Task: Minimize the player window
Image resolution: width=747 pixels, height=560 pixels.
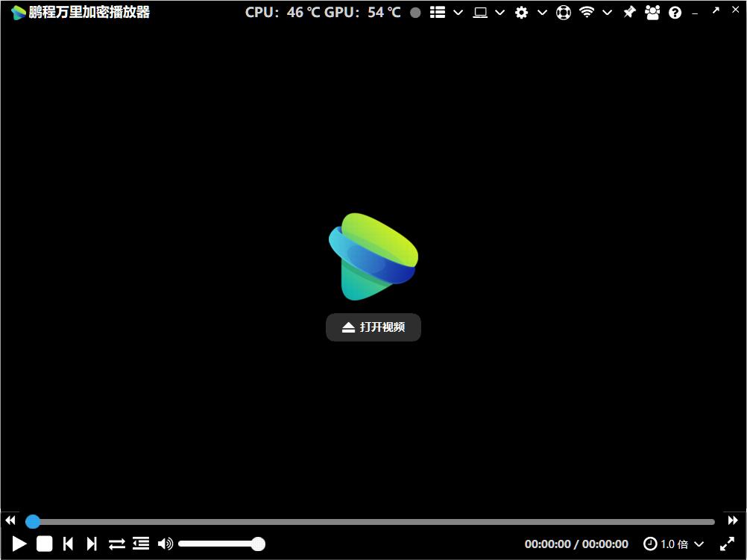Action: coord(695,14)
